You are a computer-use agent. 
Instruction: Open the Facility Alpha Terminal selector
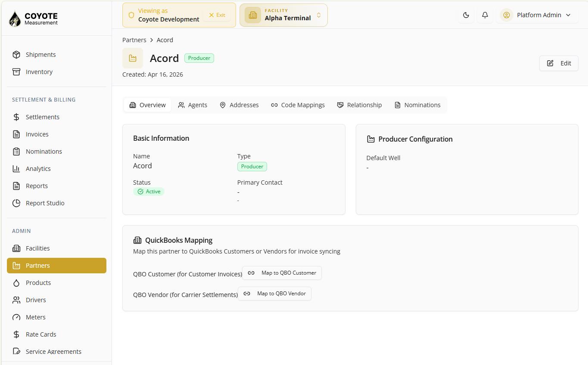pyautogui.click(x=283, y=15)
